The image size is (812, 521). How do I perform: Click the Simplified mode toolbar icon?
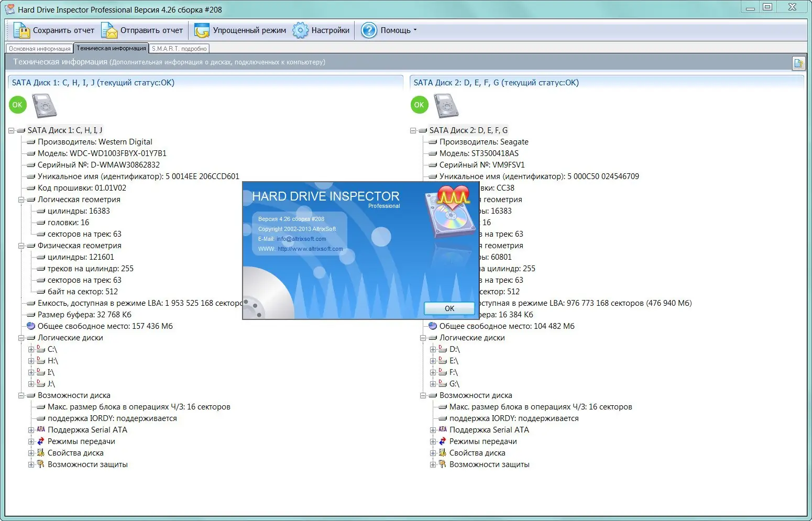pos(202,30)
